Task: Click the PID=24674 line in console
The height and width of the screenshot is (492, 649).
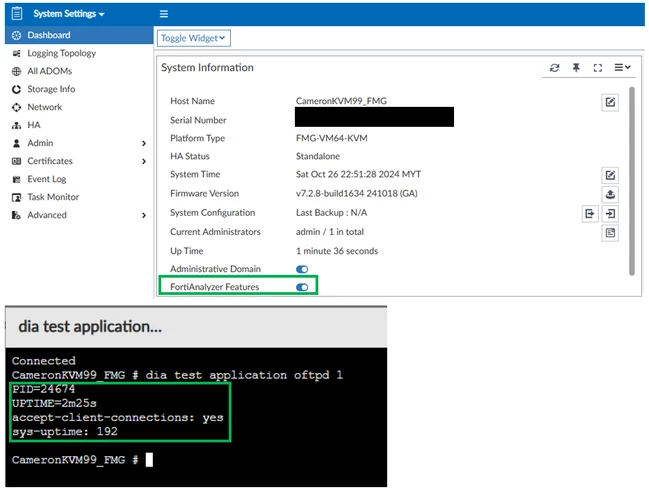Action: 43,389
